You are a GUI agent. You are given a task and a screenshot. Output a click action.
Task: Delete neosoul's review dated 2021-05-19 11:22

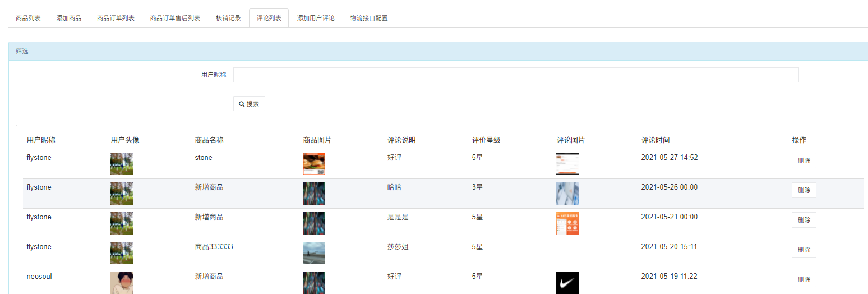804,279
